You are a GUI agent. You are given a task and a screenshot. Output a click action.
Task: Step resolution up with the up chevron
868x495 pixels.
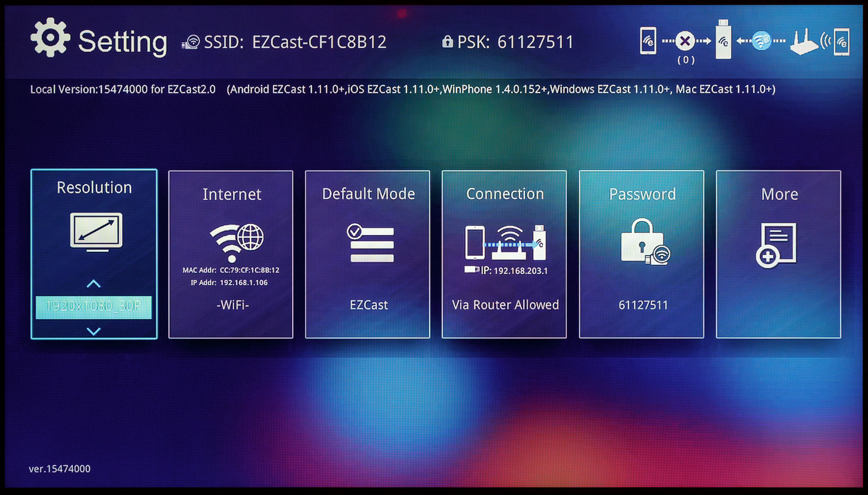pos(93,284)
